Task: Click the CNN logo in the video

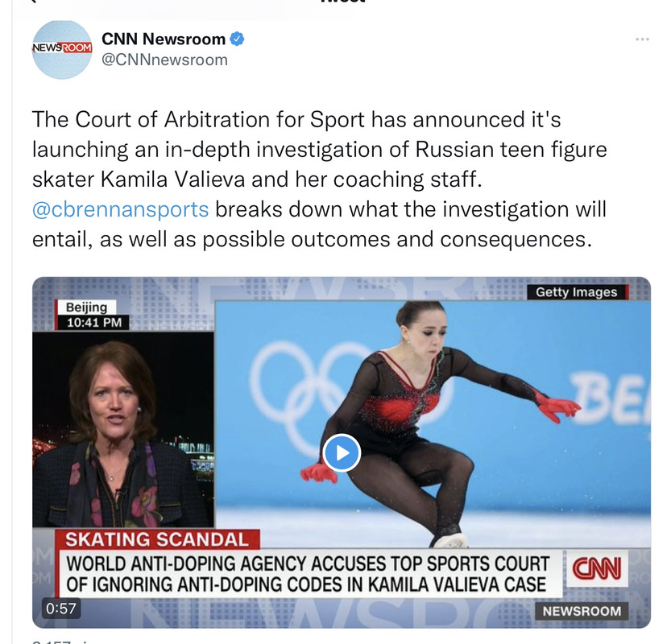Action: pyautogui.click(x=597, y=569)
